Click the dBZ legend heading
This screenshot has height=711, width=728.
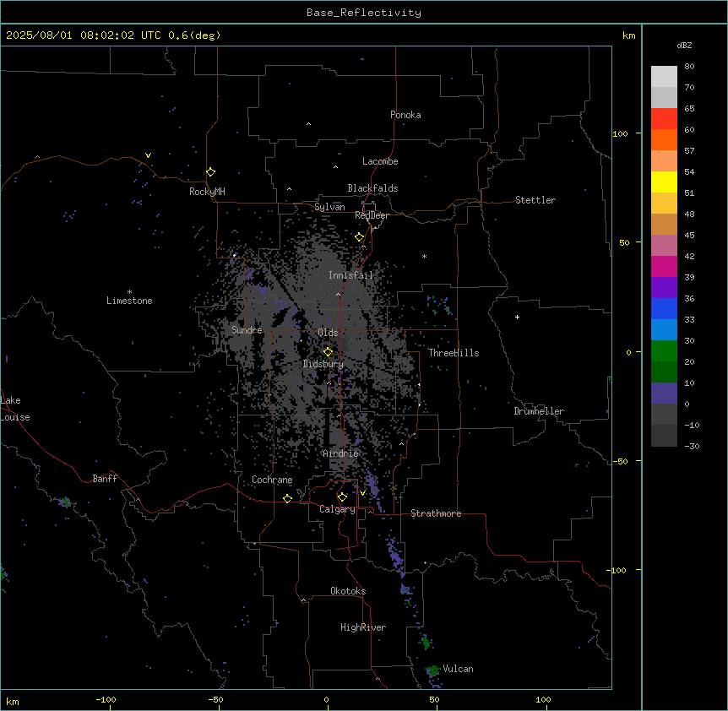click(684, 46)
